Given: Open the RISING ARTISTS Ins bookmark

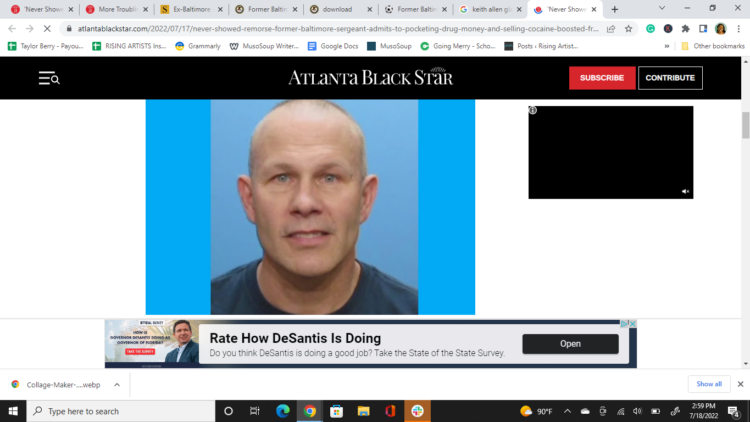Looking at the screenshot, I should coord(130,46).
